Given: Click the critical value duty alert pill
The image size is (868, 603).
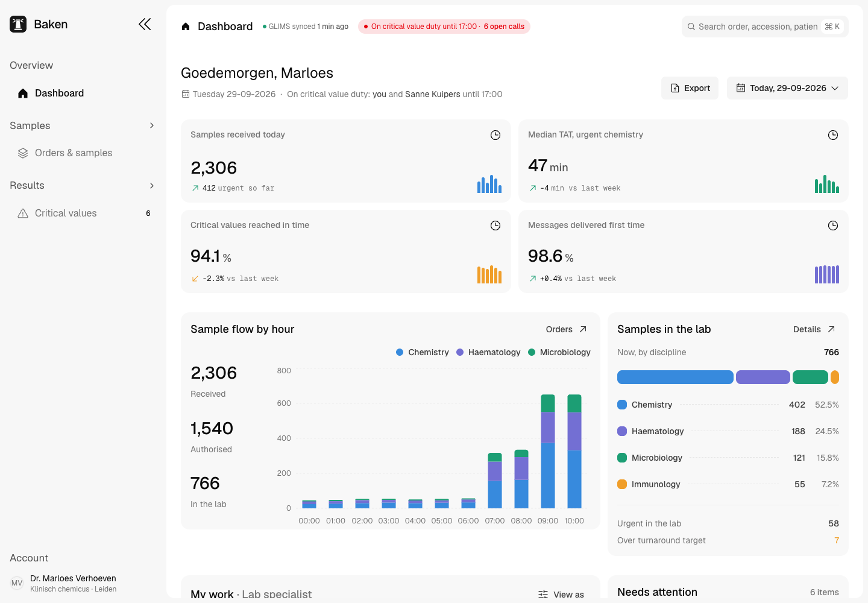Looking at the screenshot, I should (444, 27).
